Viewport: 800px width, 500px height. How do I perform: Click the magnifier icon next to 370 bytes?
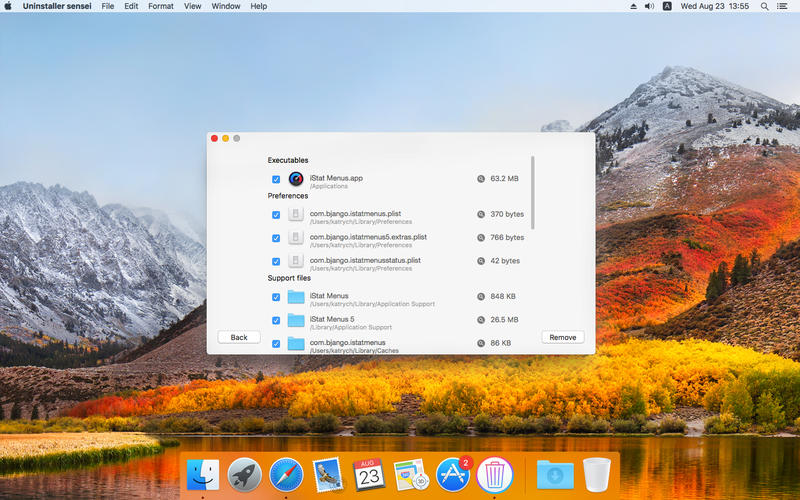pos(481,214)
